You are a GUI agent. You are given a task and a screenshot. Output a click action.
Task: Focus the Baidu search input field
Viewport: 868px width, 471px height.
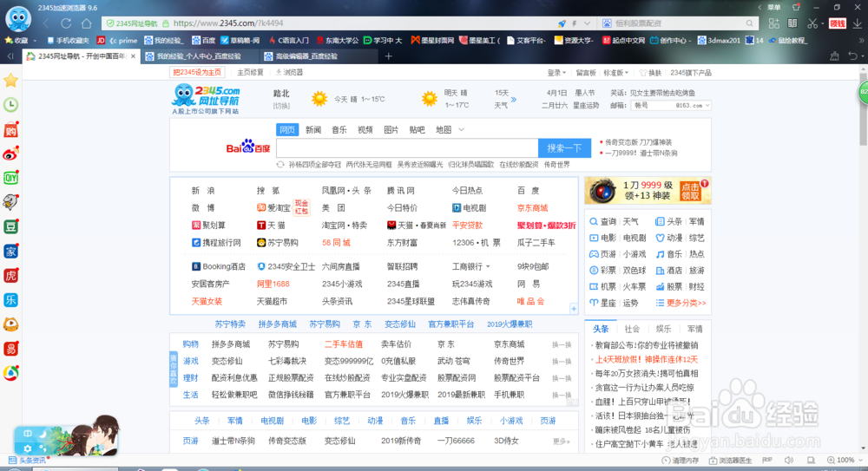[x=407, y=147]
